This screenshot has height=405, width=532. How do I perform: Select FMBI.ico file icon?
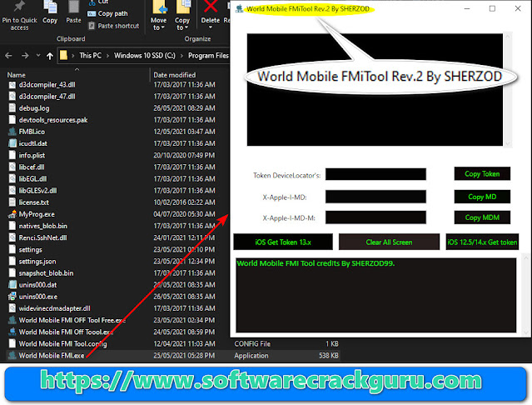click(x=12, y=132)
